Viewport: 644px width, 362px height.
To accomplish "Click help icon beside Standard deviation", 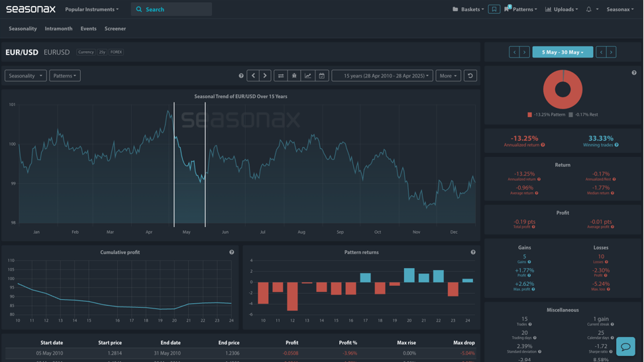I will tap(539, 351).
